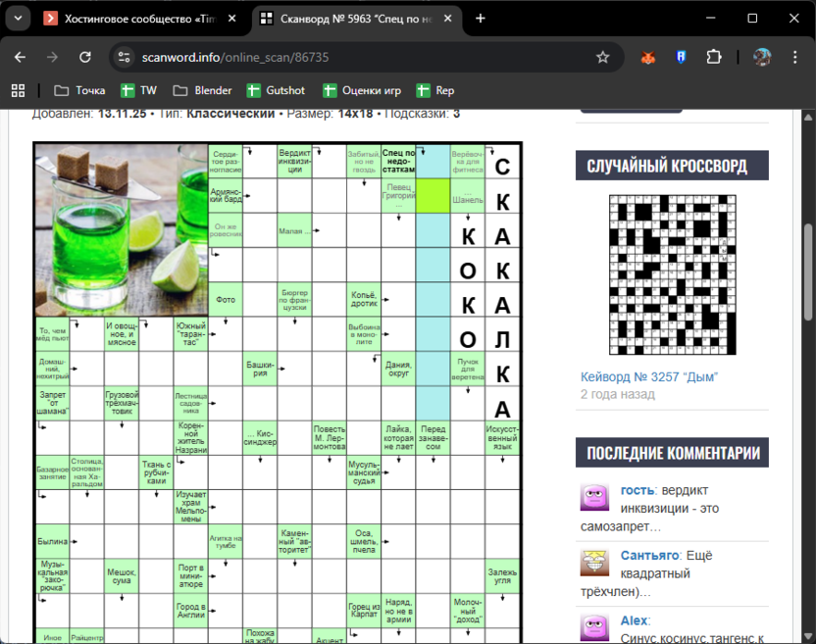Screen dimensions: 816x644
Task: Click гость's purple avatar icon
Action: coord(594,497)
